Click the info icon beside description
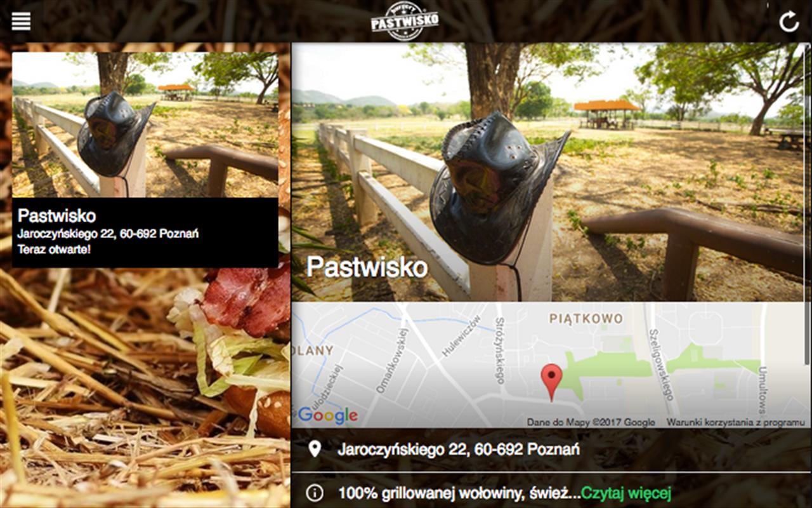Viewport: 812px width, 508px height. pos(314,493)
